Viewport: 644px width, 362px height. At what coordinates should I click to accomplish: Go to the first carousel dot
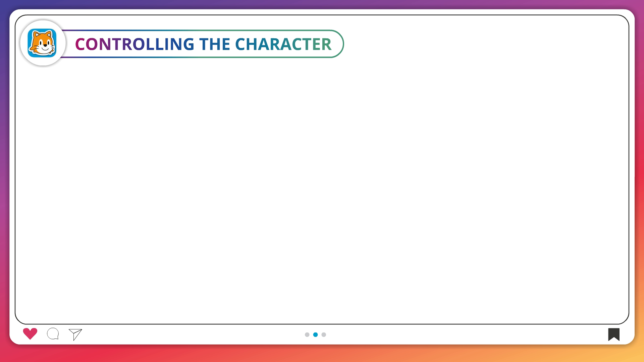pyautogui.click(x=307, y=334)
